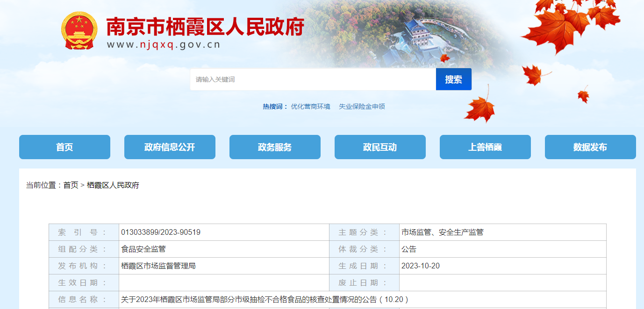
Task: Click the 南京市栖霞区人民政府 site title
Action: pyautogui.click(x=205, y=27)
